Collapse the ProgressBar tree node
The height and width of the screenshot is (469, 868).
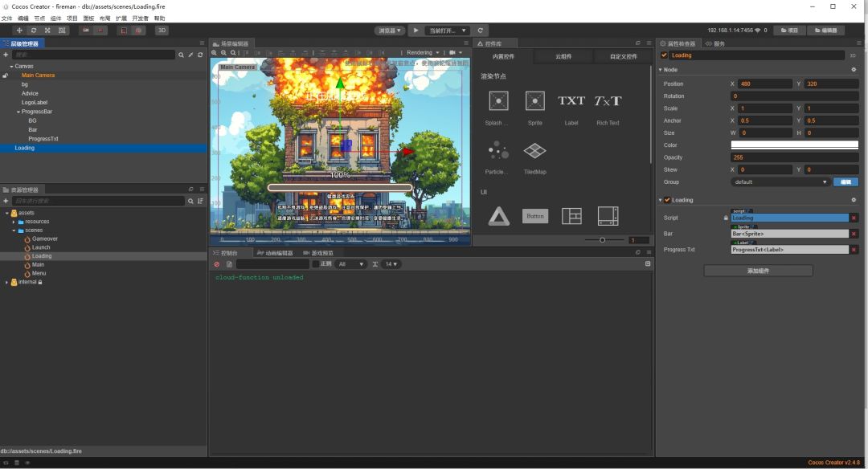[x=18, y=112]
